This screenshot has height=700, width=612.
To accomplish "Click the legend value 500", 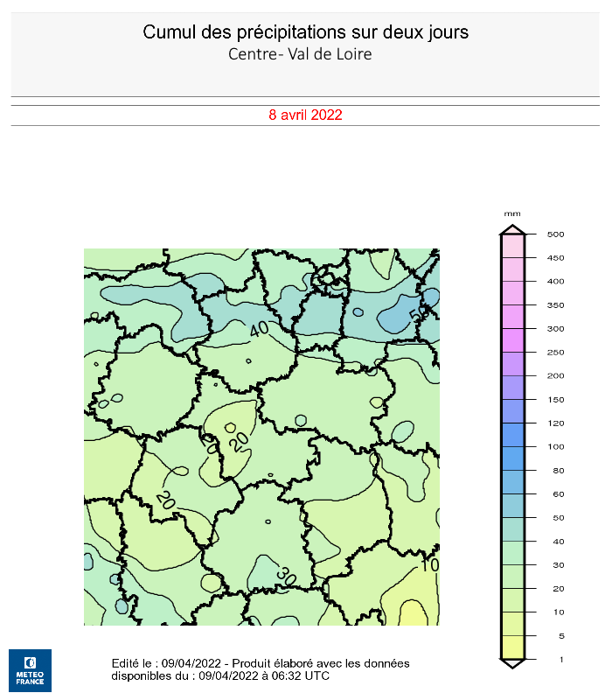I will (556, 234).
